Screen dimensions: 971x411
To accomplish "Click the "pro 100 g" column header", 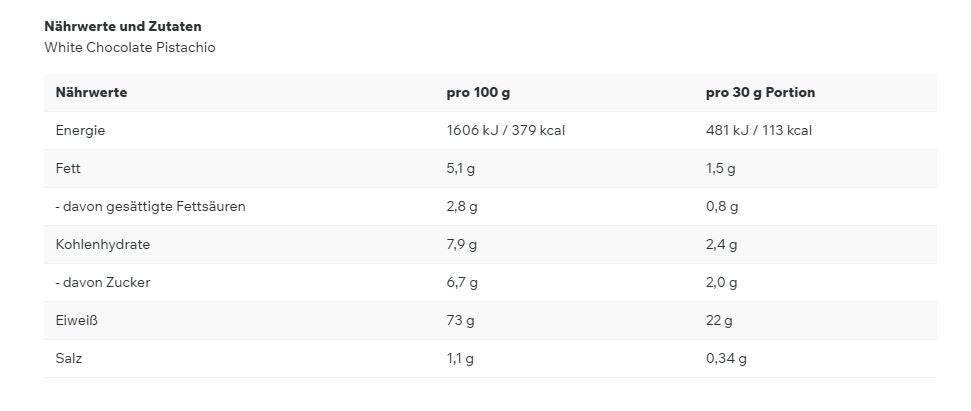I will (x=478, y=92).
